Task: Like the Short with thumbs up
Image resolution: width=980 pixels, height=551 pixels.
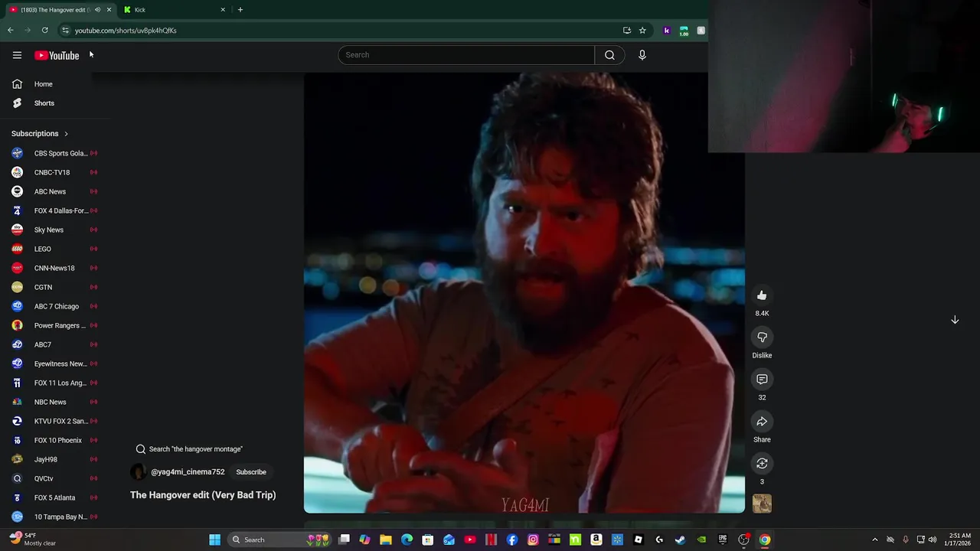Action: (762, 295)
